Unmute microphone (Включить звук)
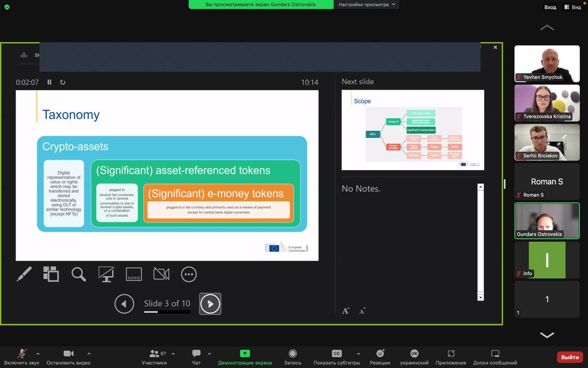 click(x=22, y=356)
